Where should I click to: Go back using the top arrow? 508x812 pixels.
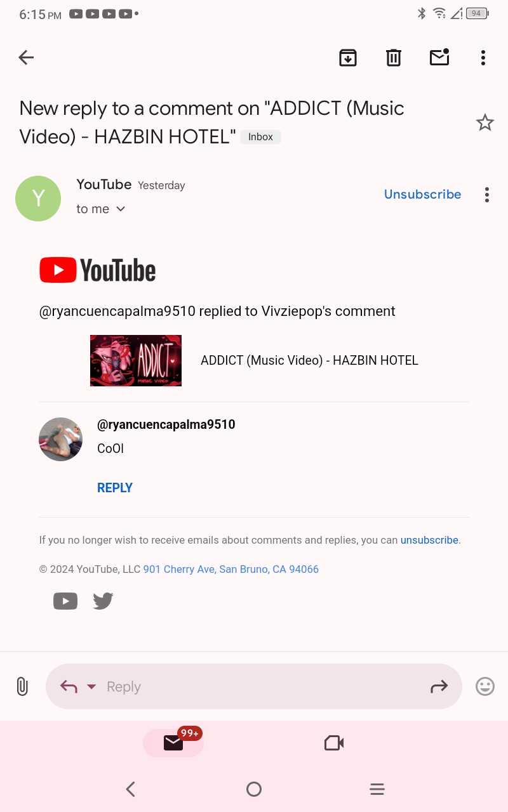[26, 58]
